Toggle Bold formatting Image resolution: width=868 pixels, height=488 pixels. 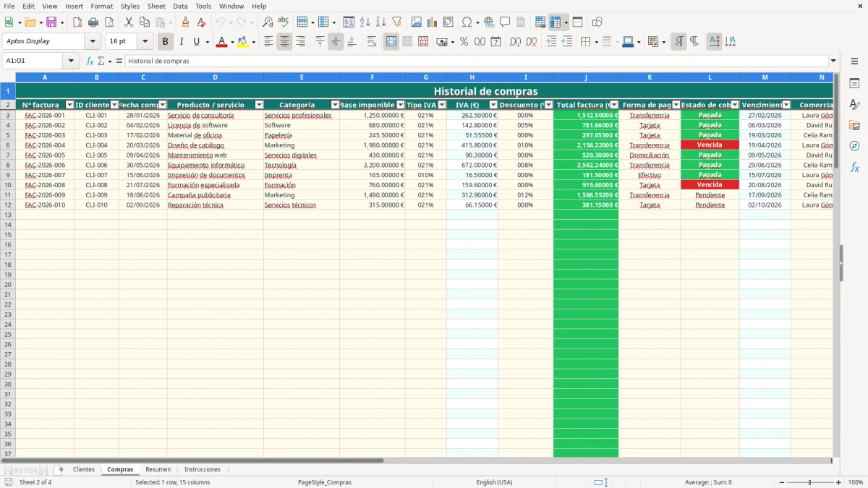click(166, 42)
